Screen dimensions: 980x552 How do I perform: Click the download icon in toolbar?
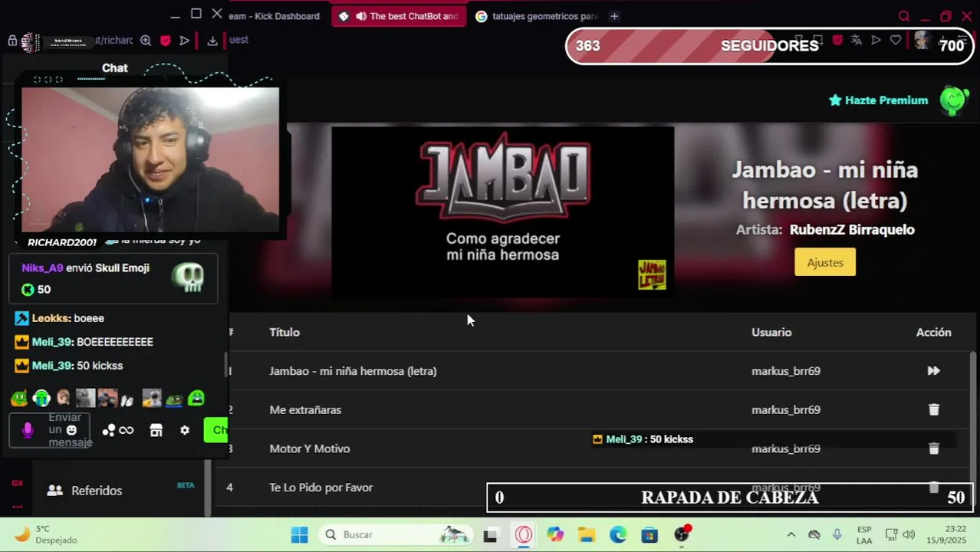pyautogui.click(x=212, y=41)
